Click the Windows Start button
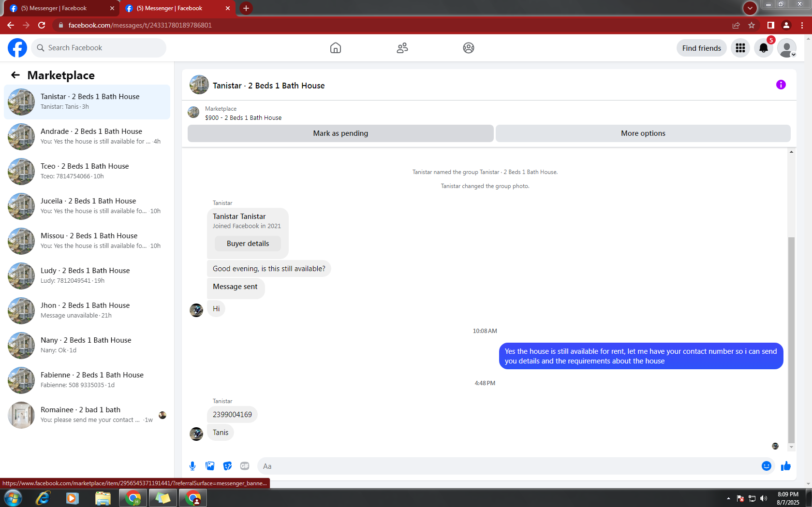Image resolution: width=812 pixels, height=507 pixels. 13,498
